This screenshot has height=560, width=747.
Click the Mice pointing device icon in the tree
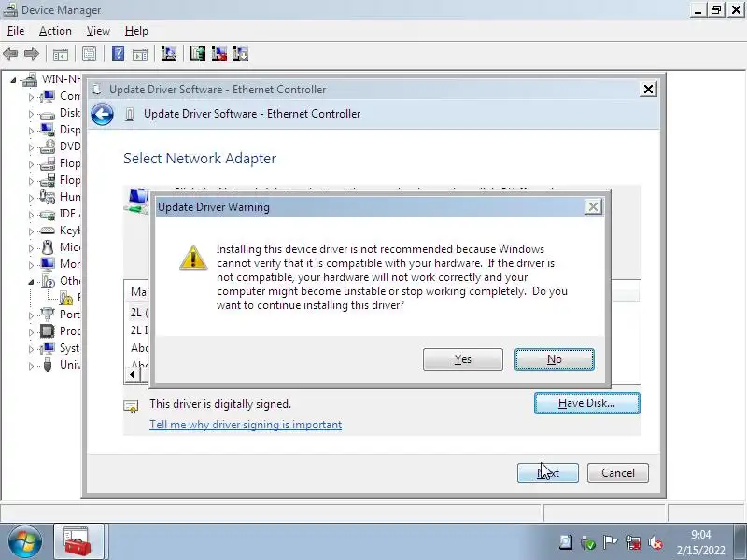48,247
